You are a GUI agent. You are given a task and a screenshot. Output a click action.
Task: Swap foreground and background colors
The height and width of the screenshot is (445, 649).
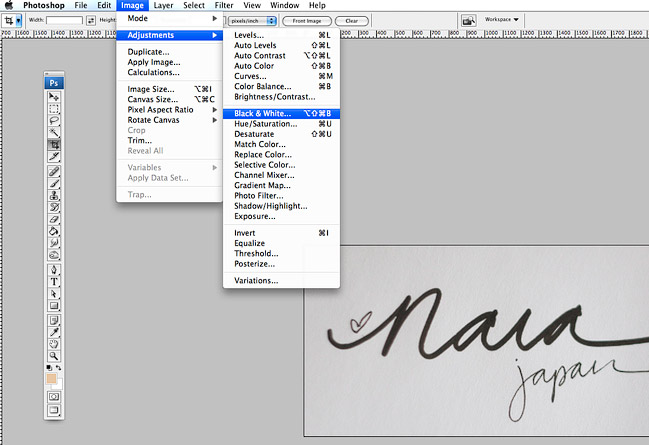pos(59,368)
